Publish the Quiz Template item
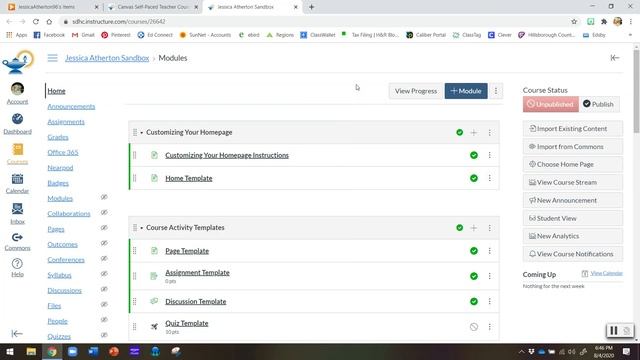The width and height of the screenshot is (640, 360). point(473,327)
